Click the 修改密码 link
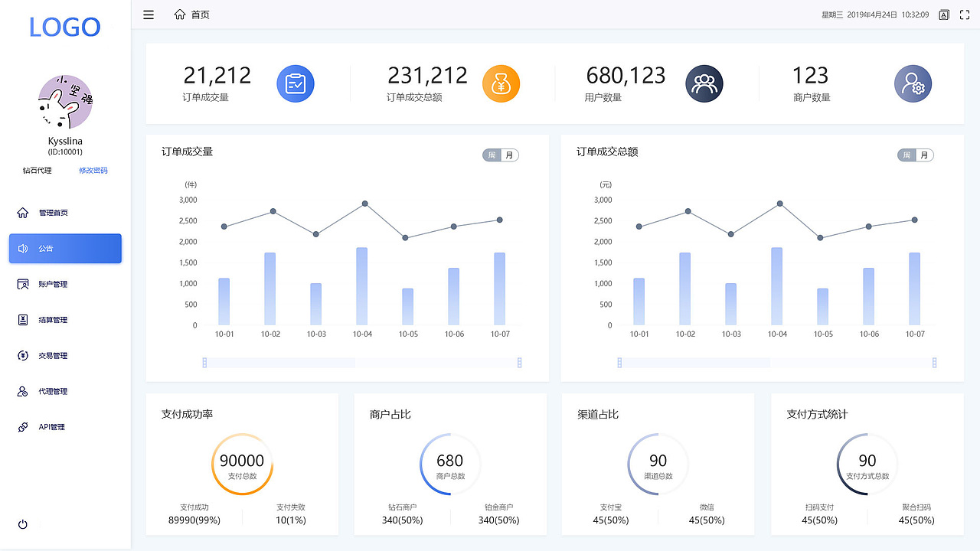Viewport: 980px width, 551px height. pos(93,171)
